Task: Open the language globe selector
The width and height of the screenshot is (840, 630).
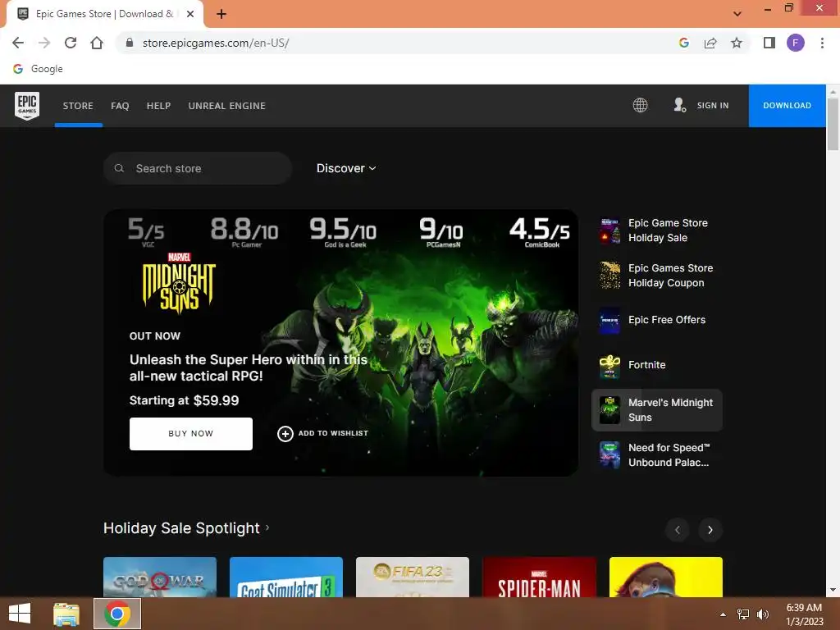Action: tap(640, 105)
